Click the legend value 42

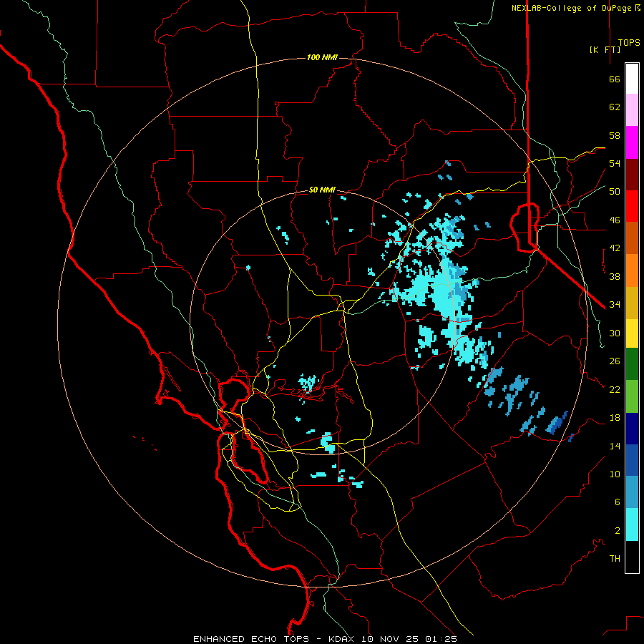coord(615,248)
